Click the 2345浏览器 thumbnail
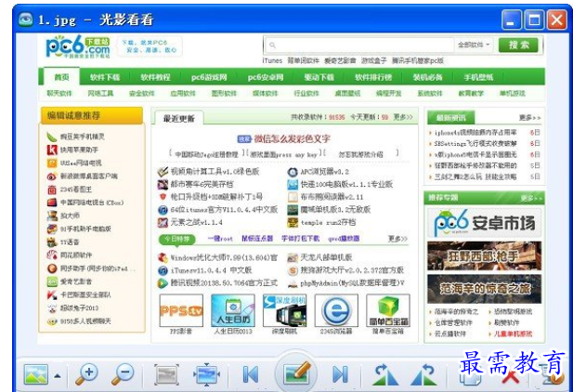The width and height of the screenshot is (573, 392). (x=336, y=310)
